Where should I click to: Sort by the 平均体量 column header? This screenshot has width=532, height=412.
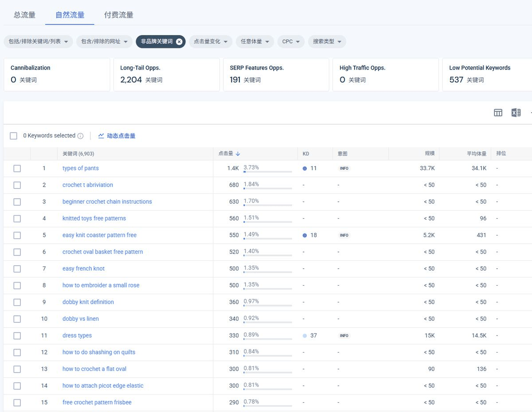point(477,154)
